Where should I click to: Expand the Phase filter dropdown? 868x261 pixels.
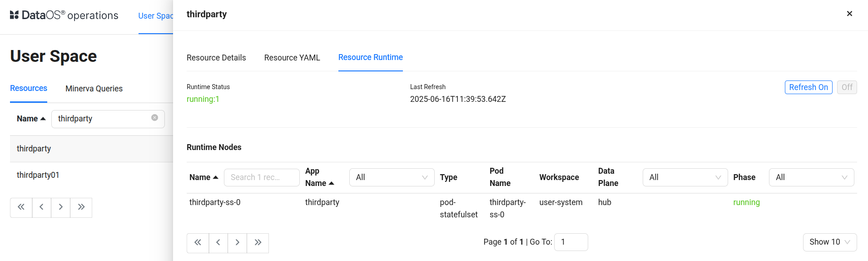click(x=811, y=177)
